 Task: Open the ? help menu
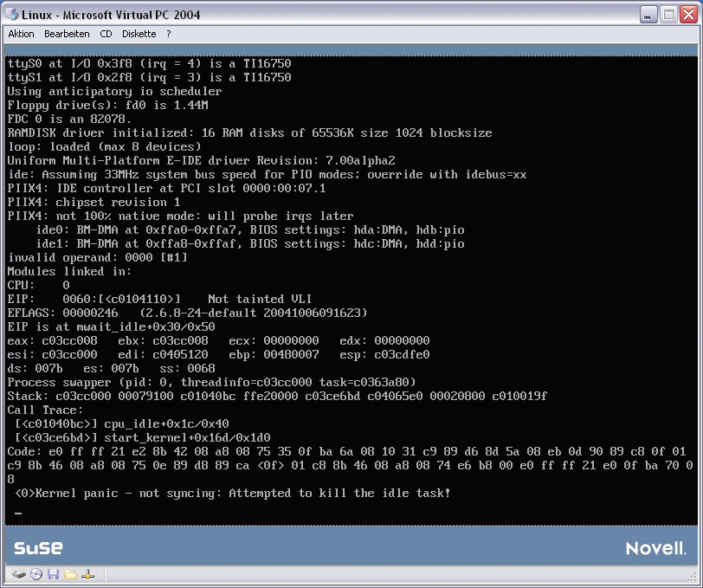click(x=169, y=34)
